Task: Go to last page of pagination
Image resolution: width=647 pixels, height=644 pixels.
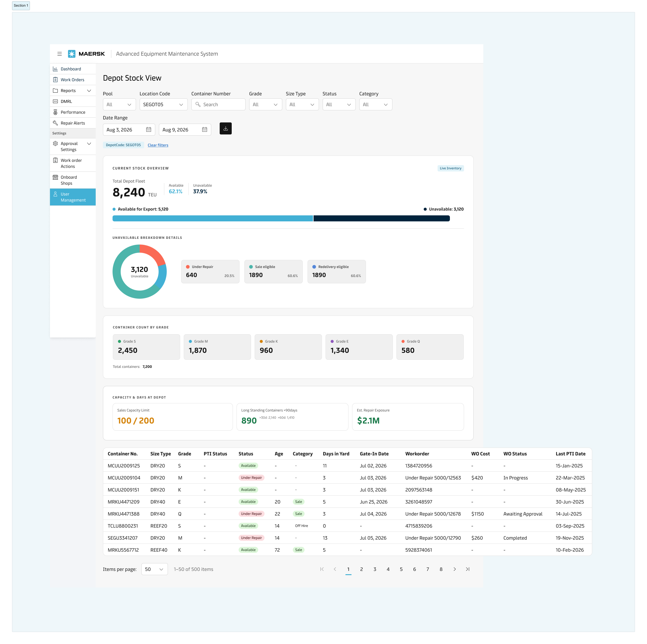Action: (x=468, y=569)
